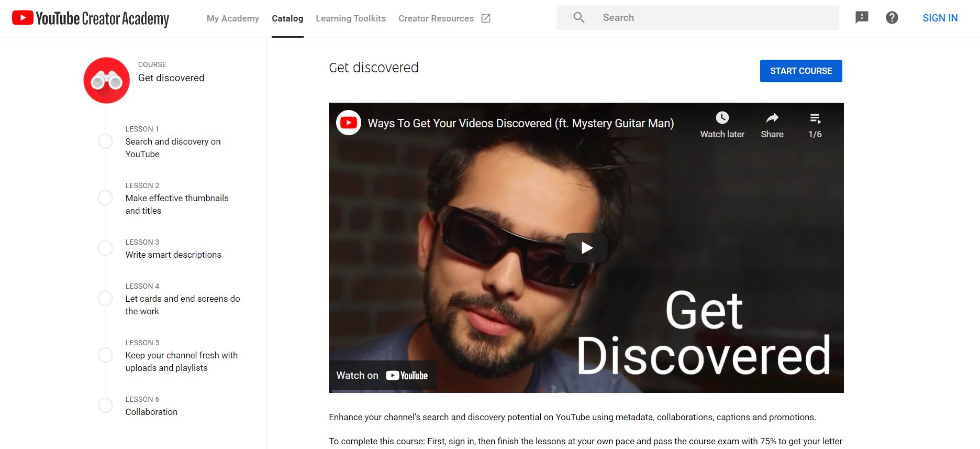Screen dimensions: 980x449
Task: Open the video title Ways To Get Your Videos Discovered
Action: pos(520,123)
